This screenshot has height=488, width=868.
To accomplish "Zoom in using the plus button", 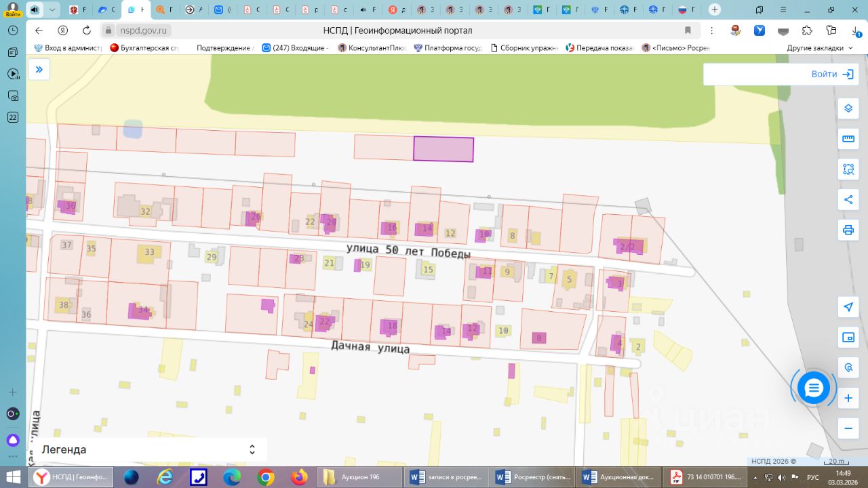I will point(848,399).
